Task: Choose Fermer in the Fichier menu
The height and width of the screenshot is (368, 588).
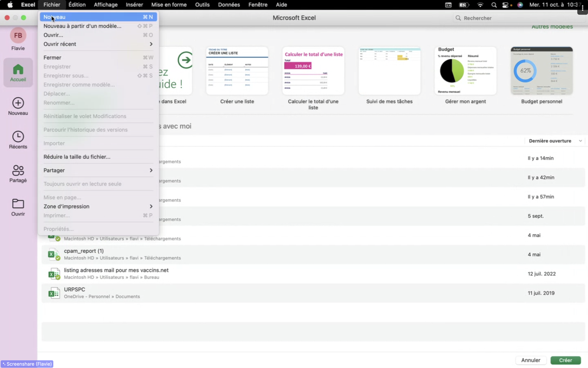Action: [x=98, y=58]
